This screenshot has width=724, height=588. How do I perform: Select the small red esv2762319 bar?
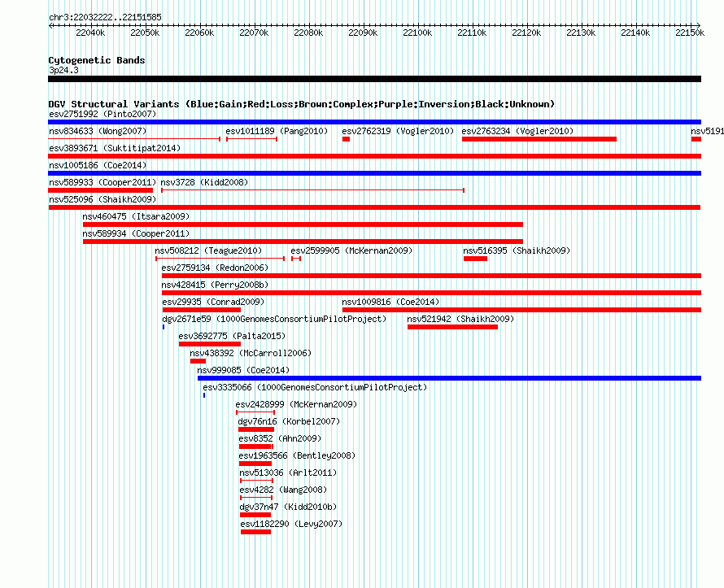tap(346, 139)
